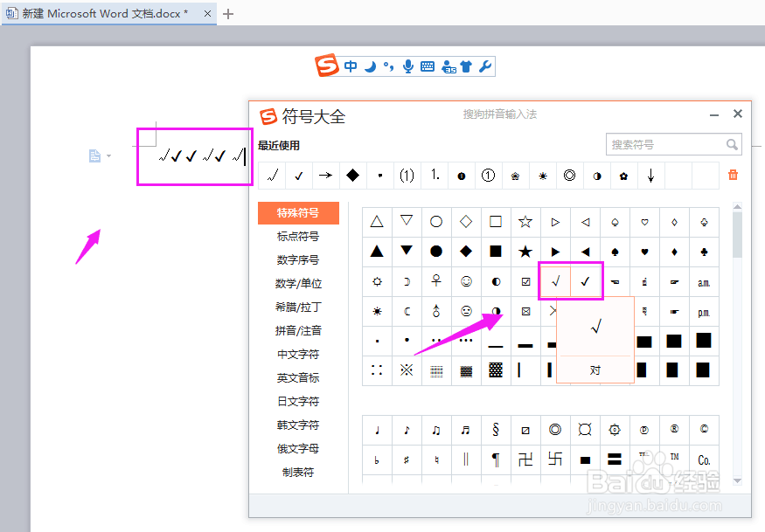765x532 pixels.
Task: Open the Sogou toolbox wrench icon
Action: pyautogui.click(x=485, y=66)
